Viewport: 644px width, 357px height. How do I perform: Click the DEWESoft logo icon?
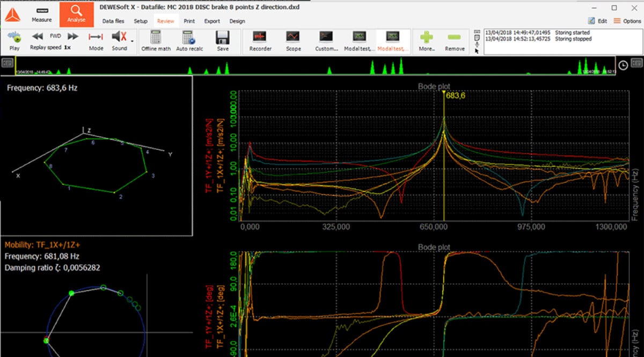[x=13, y=15]
